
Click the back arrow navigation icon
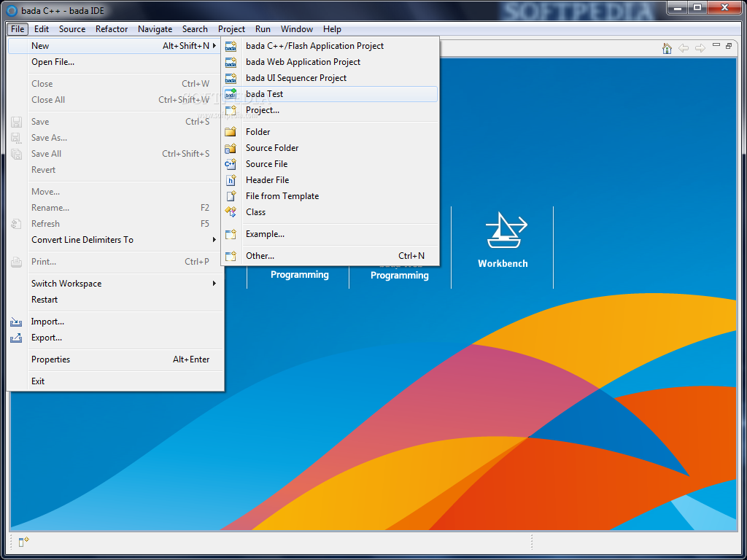(683, 48)
